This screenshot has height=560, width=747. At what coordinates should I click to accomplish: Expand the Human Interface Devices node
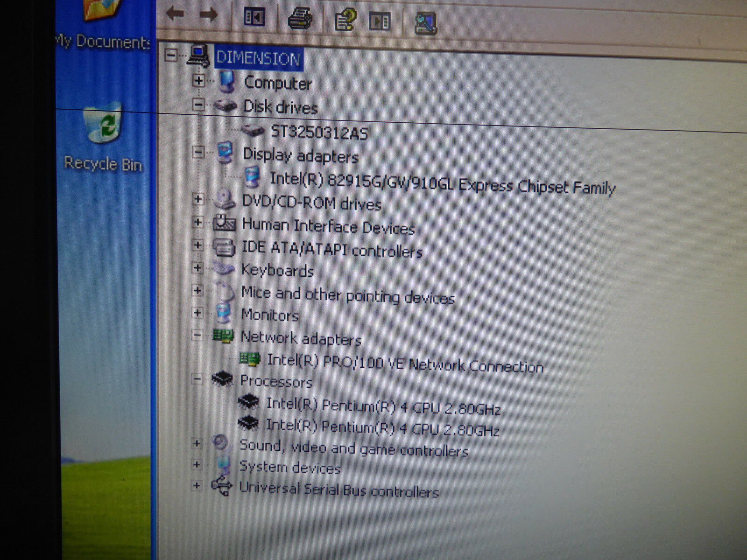pyautogui.click(x=198, y=222)
